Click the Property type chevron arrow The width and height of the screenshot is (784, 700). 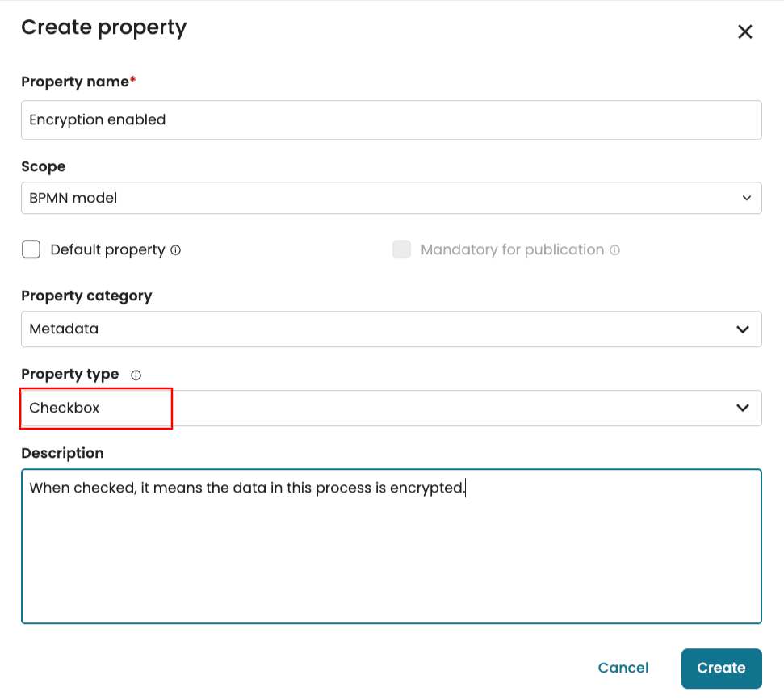(743, 408)
